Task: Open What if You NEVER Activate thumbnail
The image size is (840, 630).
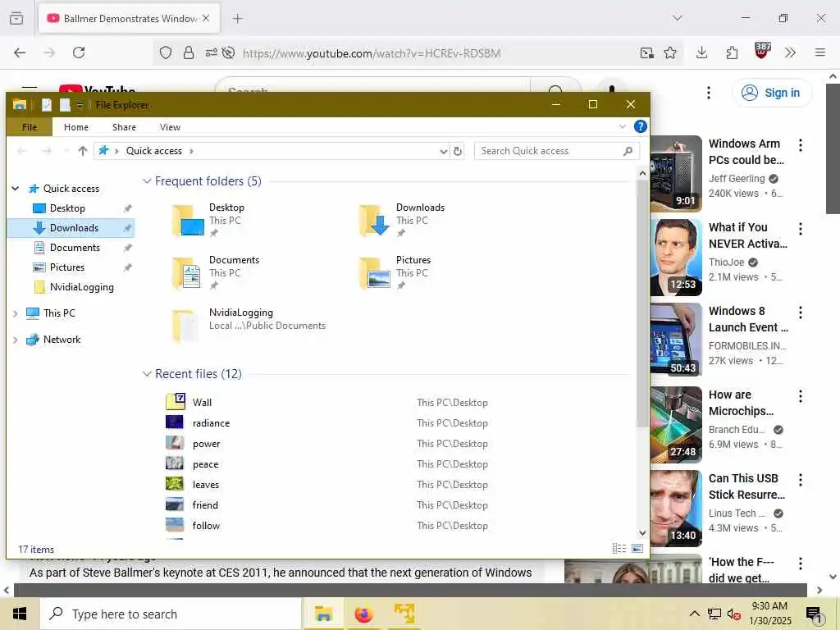Action: pyautogui.click(x=676, y=257)
